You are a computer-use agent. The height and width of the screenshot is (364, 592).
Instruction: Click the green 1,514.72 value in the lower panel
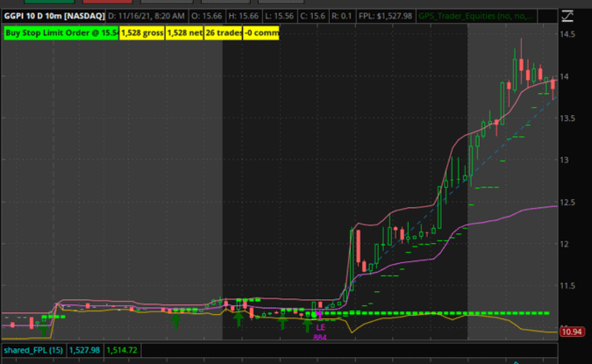122,350
